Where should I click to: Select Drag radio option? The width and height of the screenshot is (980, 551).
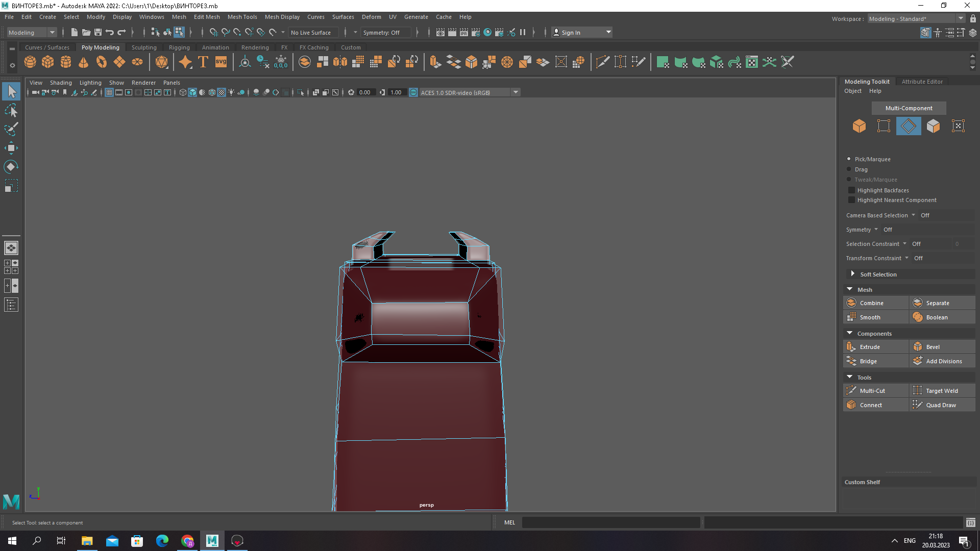pos(849,169)
